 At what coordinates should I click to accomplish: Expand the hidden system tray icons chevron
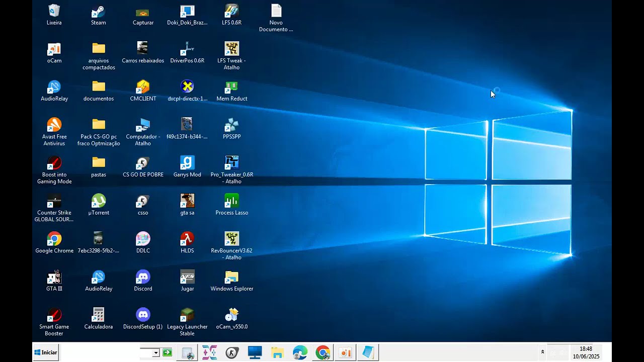click(x=542, y=352)
